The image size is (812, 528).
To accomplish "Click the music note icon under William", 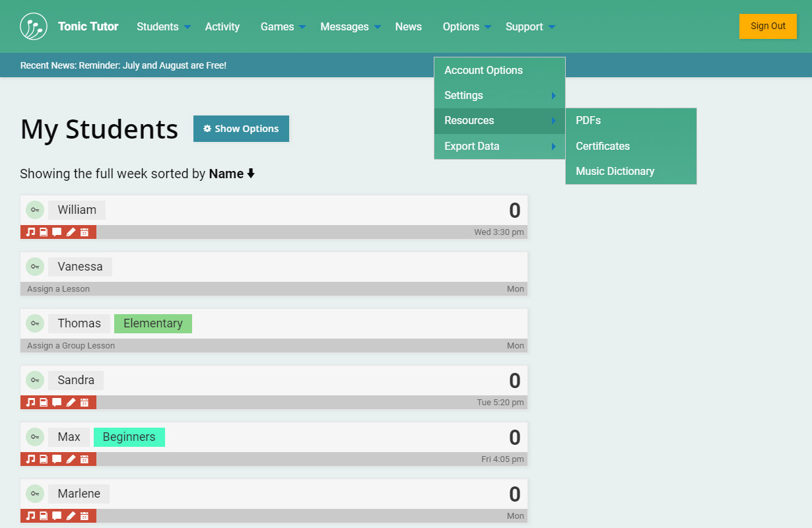I will tap(30, 232).
